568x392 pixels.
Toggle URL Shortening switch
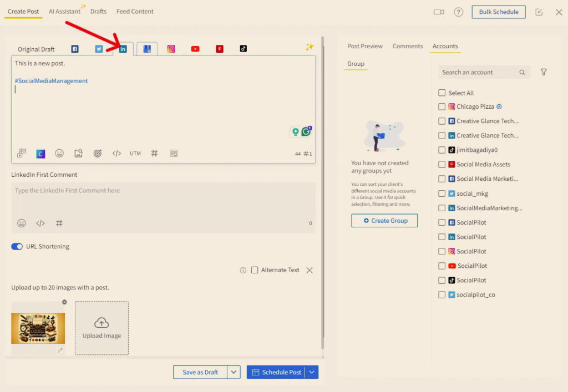point(17,247)
